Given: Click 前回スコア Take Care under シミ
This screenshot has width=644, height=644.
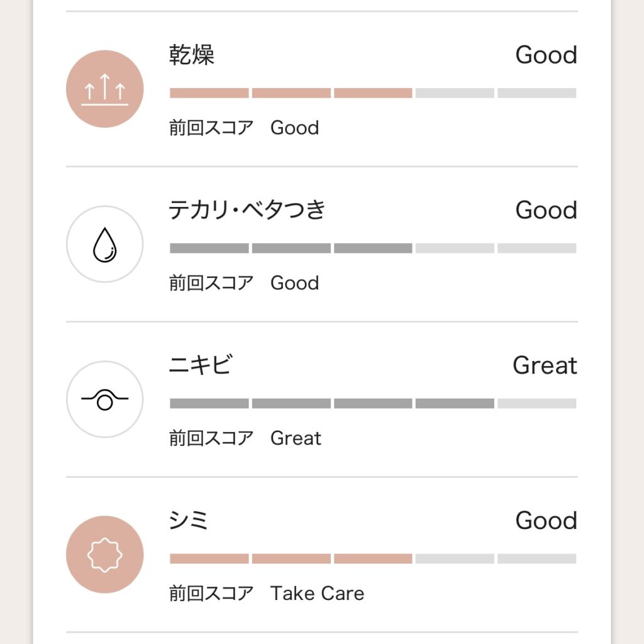Looking at the screenshot, I should 267,593.
